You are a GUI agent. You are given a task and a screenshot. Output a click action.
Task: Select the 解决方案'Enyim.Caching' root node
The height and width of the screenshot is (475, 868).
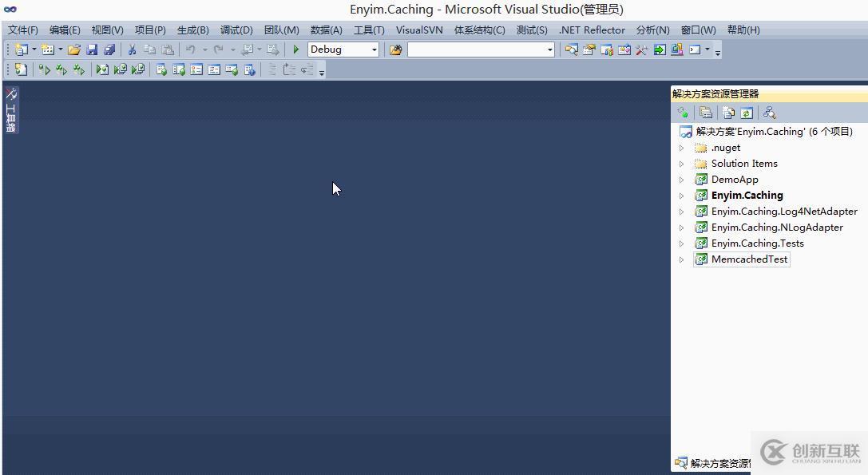point(774,132)
